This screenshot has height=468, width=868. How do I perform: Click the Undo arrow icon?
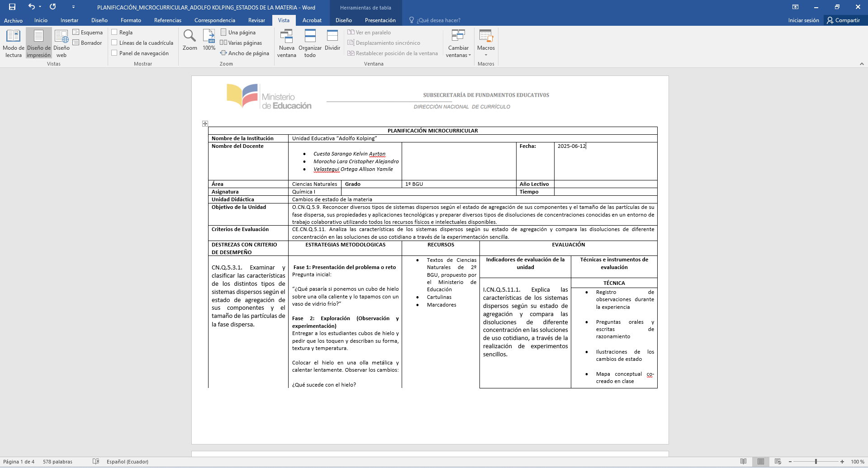[31, 7]
